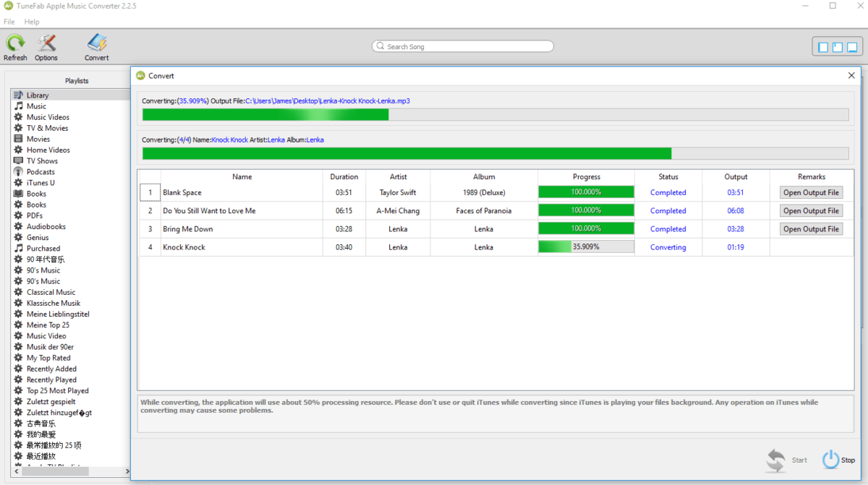This screenshot has width=868, height=485.
Task: Select the Zuletzt gespielt playlist
Action: pyautogui.click(x=51, y=401)
